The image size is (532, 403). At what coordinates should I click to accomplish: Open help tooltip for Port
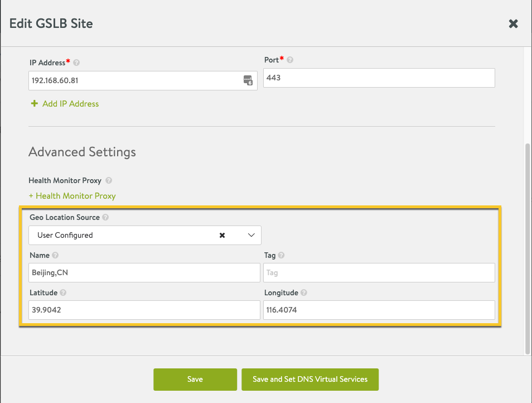tap(290, 60)
